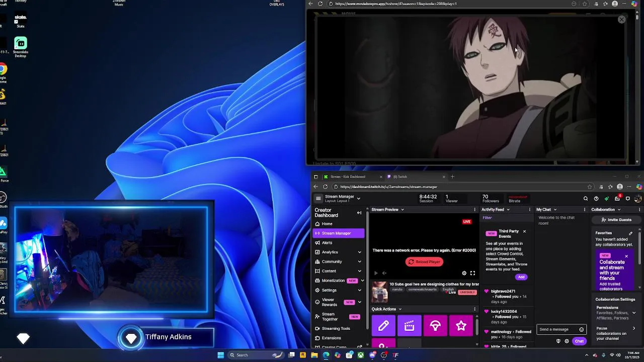Expand Permissions in Collaboration Settings
Screen dimensions: 644x362
pyautogui.click(x=634, y=313)
